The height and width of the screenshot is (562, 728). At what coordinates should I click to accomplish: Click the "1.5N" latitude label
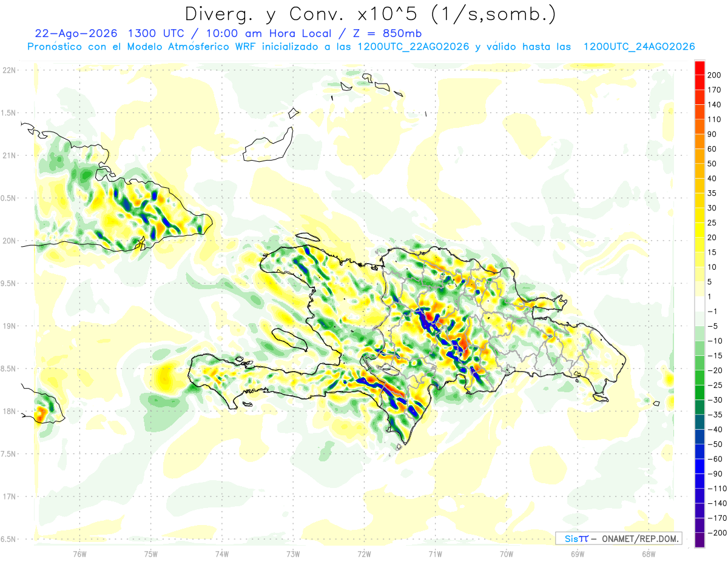pyautogui.click(x=9, y=113)
